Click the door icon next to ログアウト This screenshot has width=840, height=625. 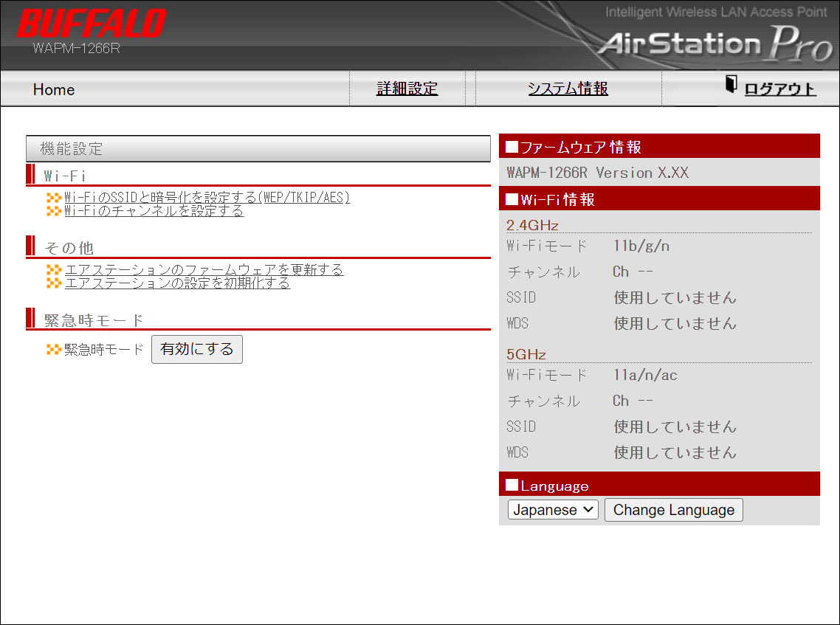(x=731, y=83)
